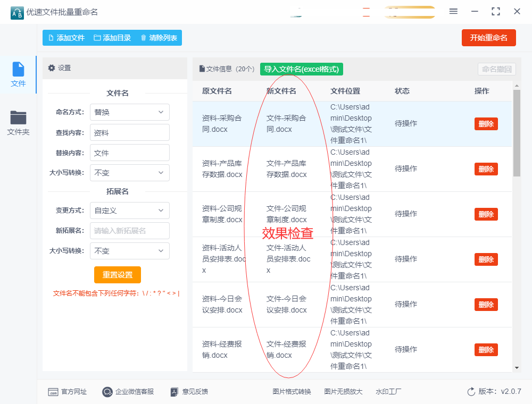This screenshot has height=404, width=532.
Task: Click 待操作 status in 资料-采购合同 row
Action: [406, 123]
